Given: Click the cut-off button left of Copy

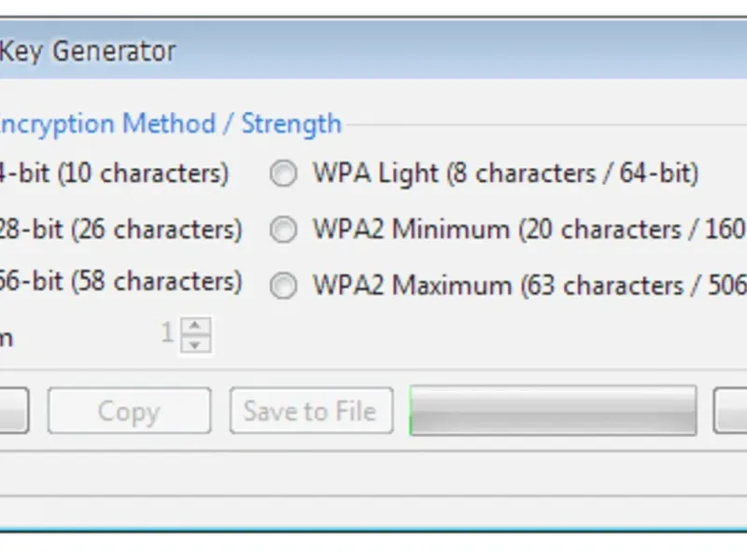Looking at the screenshot, I should coord(14,411).
